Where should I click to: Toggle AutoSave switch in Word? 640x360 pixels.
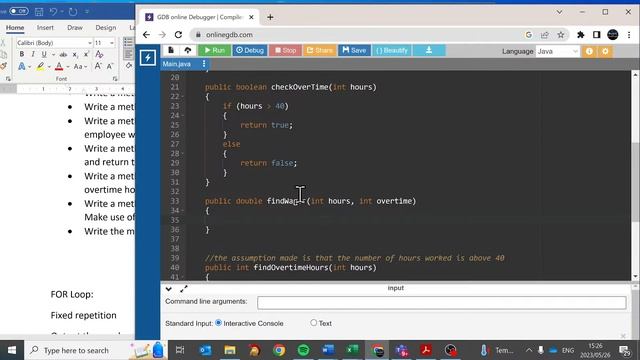tap(18, 11)
